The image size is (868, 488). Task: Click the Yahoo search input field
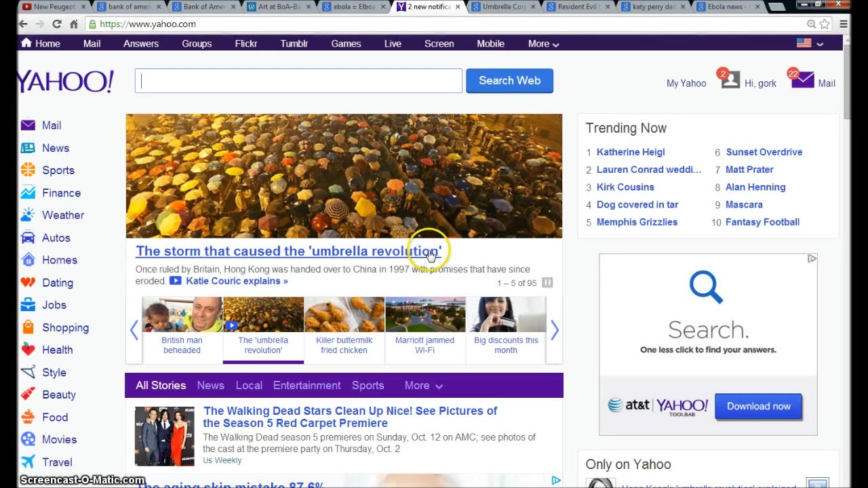click(x=298, y=81)
